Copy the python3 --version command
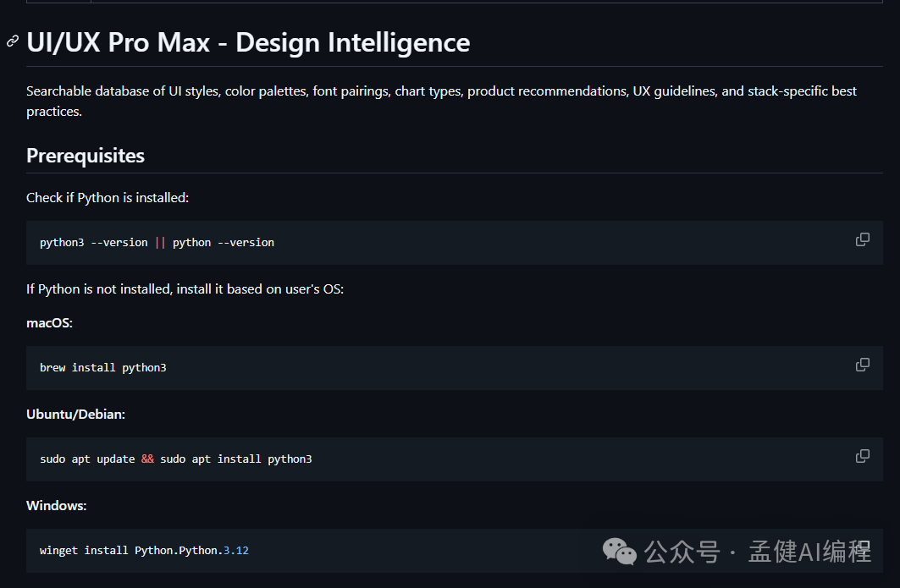900x588 pixels. [x=862, y=239]
